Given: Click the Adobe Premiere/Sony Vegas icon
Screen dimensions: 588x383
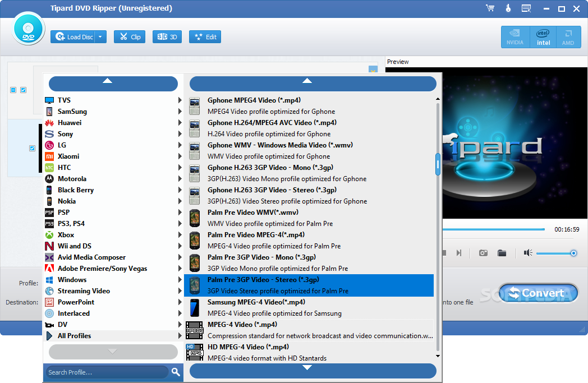Looking at the screenshot, I should point(49,269).
